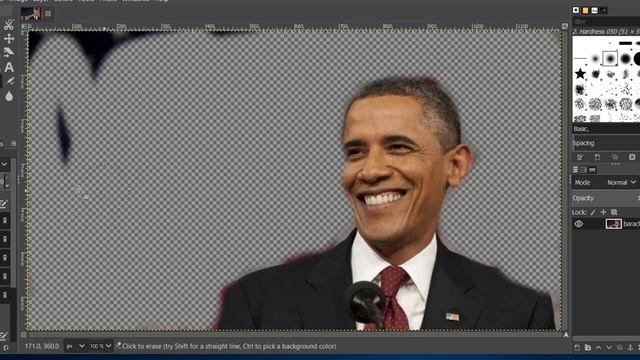Select the Text tool
The image size is (640, 360).
pyautogui.click(x=9, y=67)
